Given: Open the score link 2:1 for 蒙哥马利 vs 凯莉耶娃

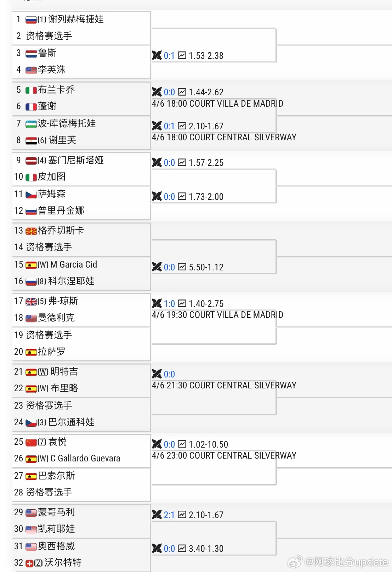Looking at the screenshot, I should pos(169,515).
